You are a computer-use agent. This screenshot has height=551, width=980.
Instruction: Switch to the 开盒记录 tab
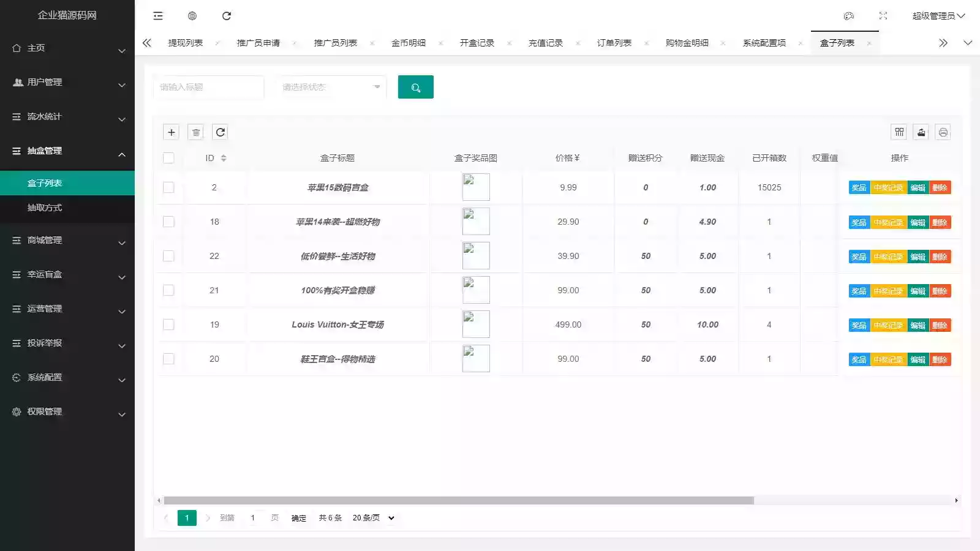tap(476, 42)
